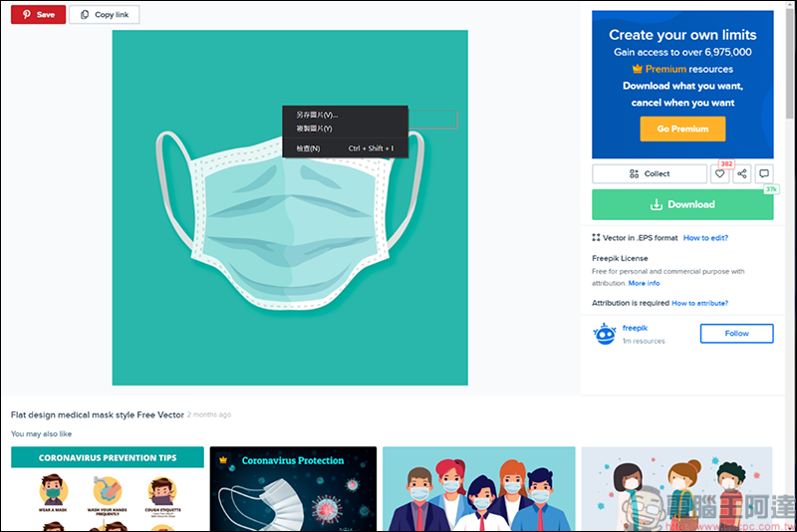Open Coronavirus Protection premium thumbnail
This screenshot has height=532, width=797.
(x=293, y=489)
